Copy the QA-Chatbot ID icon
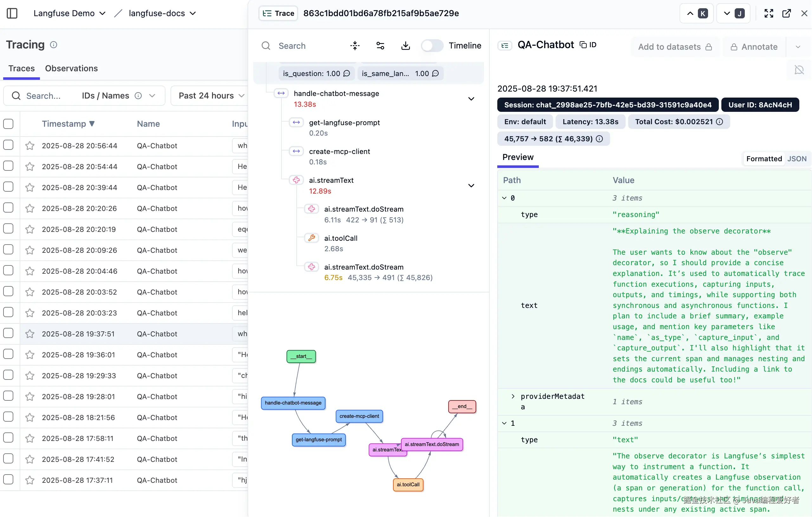The width and height of the screenshot is (812, 517). tap(583, 45)
